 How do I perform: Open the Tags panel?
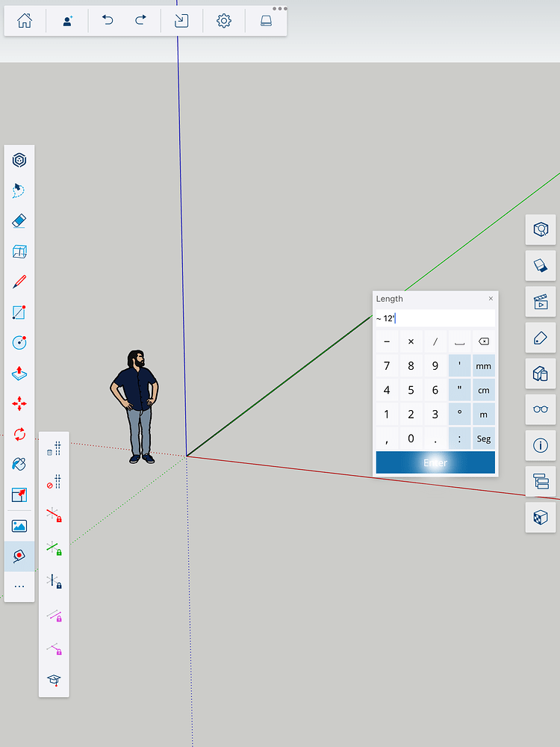point(541,338)
